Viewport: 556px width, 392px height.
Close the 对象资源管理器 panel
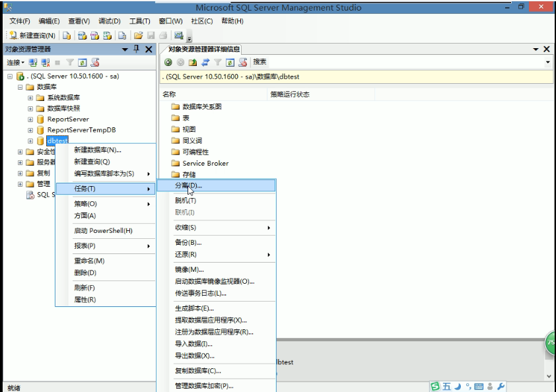(149, 49)
